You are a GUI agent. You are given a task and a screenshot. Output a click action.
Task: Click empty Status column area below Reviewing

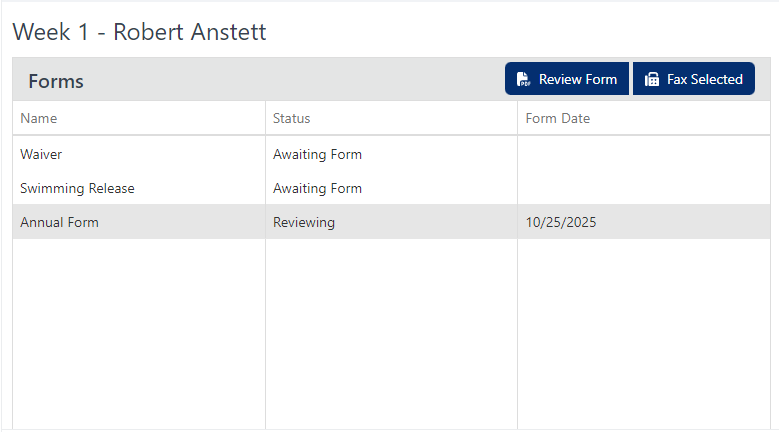[x=391, y=334]
